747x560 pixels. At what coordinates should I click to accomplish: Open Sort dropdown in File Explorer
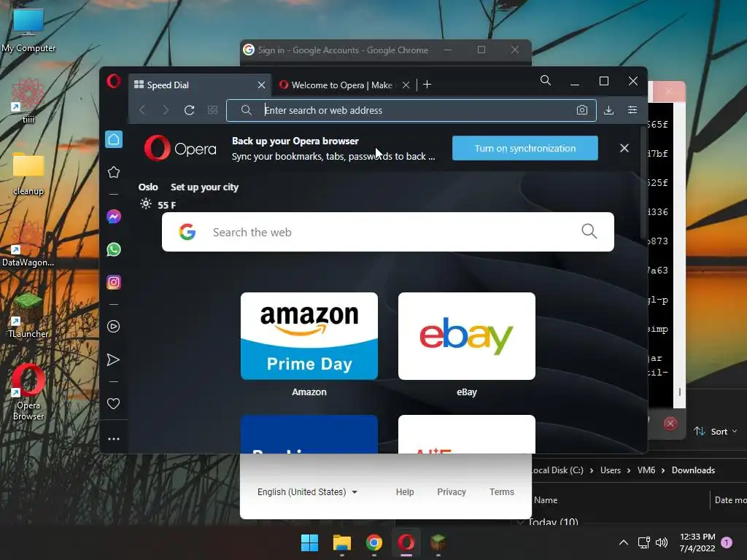(716, 432)
